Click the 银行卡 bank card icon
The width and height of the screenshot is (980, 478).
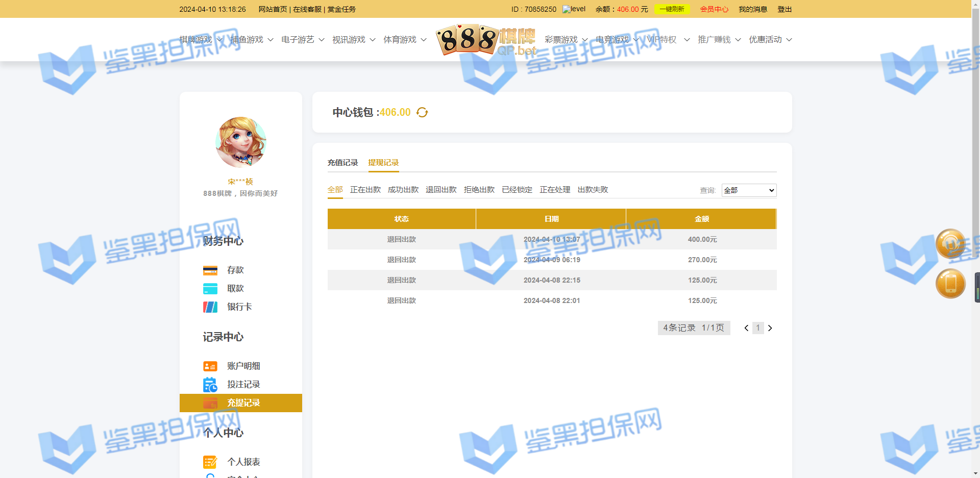tap(210, 307)
